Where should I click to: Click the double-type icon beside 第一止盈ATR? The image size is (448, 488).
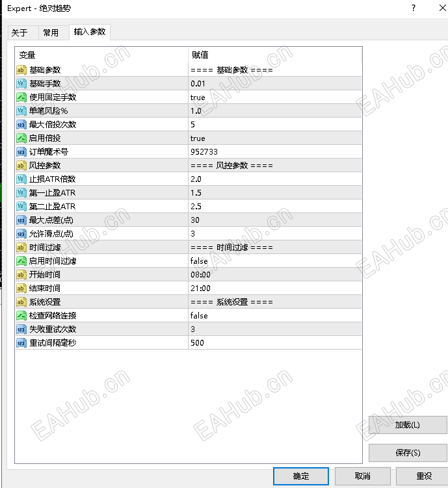(21, 192)
